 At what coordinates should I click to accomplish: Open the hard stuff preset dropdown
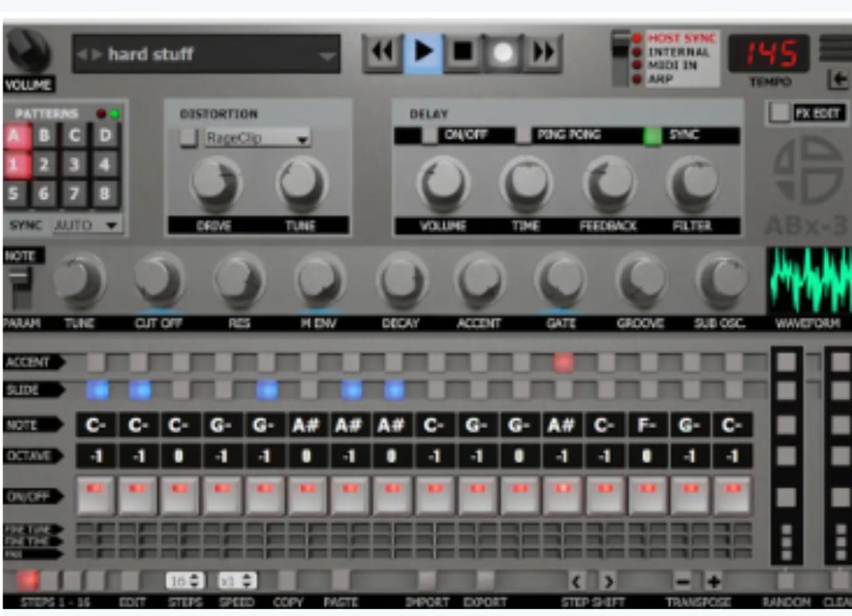[x=207, y=54]
